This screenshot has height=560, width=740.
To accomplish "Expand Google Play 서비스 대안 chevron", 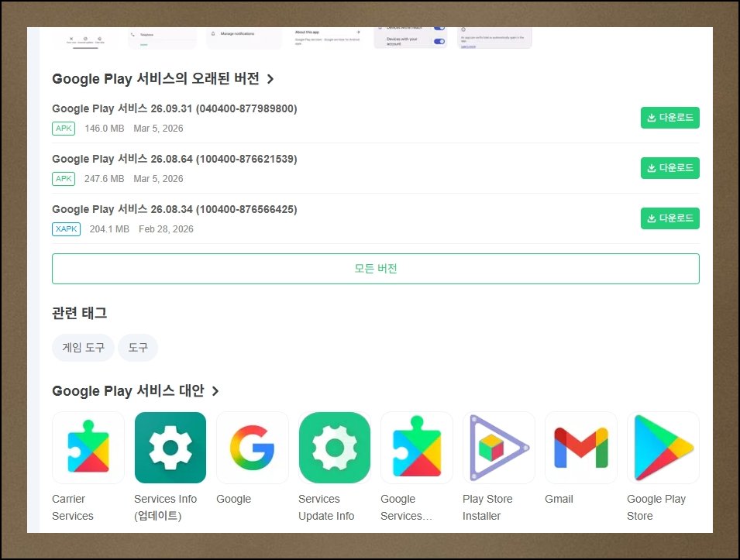I will pos(215,391).
